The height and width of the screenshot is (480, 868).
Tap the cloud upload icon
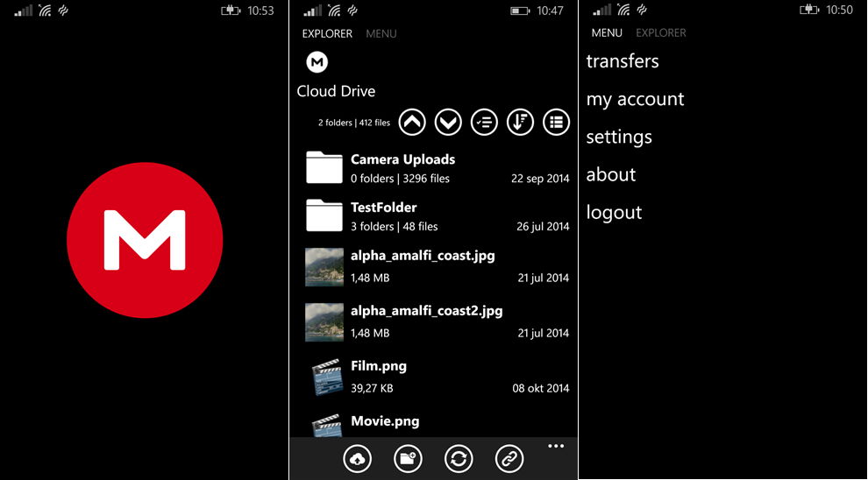(x=357, y=458)
